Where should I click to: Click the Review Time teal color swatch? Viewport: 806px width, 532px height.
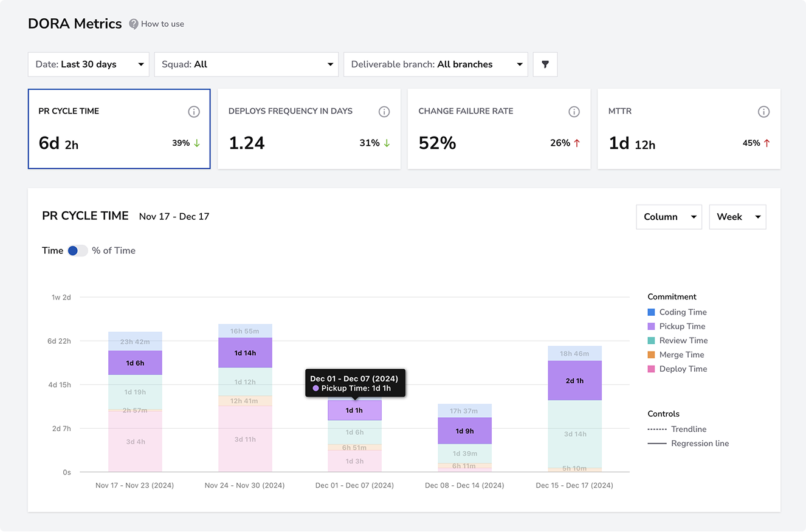[x=652, y=341]
